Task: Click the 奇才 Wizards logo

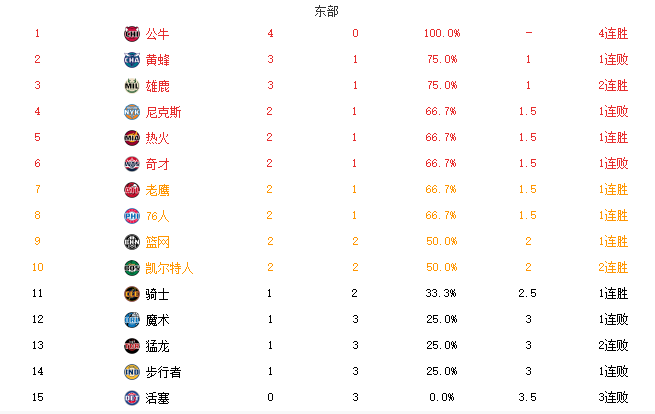Action: coord(132,164)
